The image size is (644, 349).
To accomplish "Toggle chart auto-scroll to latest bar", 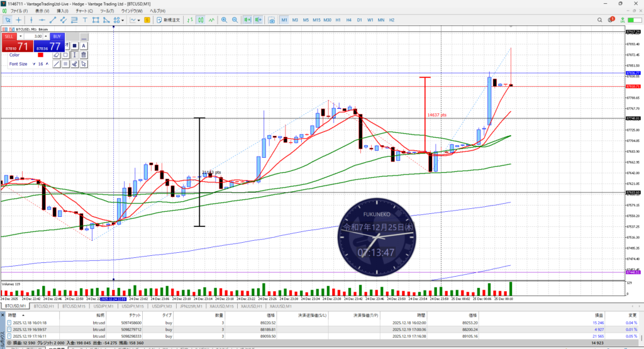I will 246,20.
